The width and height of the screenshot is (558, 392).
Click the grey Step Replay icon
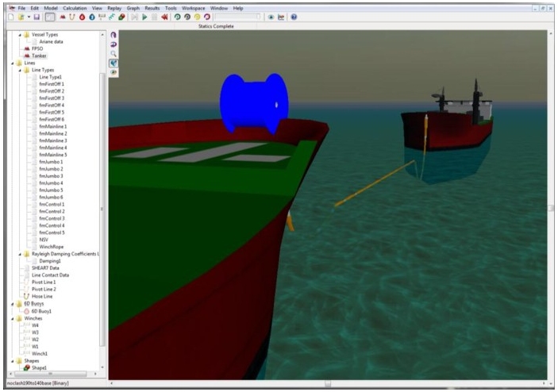pos(187,17)
